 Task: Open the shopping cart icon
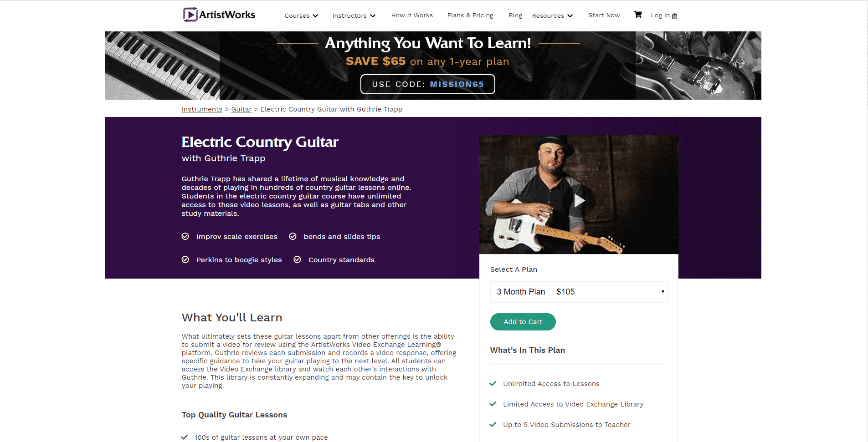click(x=638, y=15)
